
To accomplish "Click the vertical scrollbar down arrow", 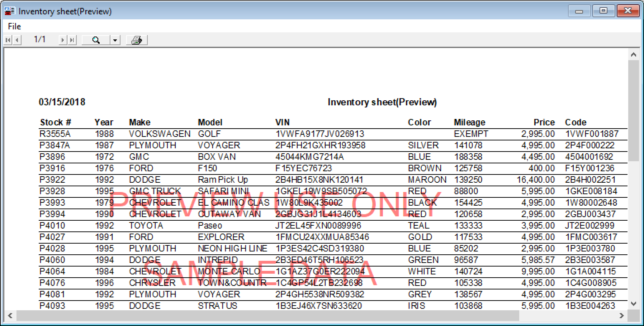I will tap(634, 304).
